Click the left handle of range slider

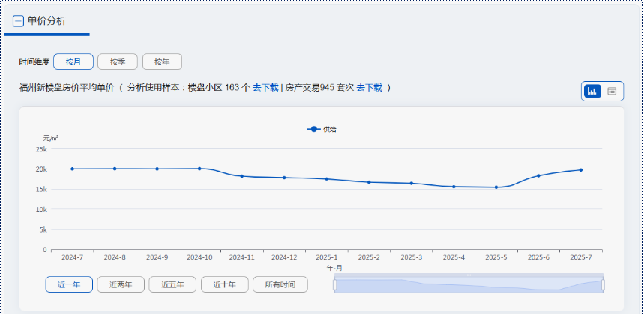pos(335,284)
